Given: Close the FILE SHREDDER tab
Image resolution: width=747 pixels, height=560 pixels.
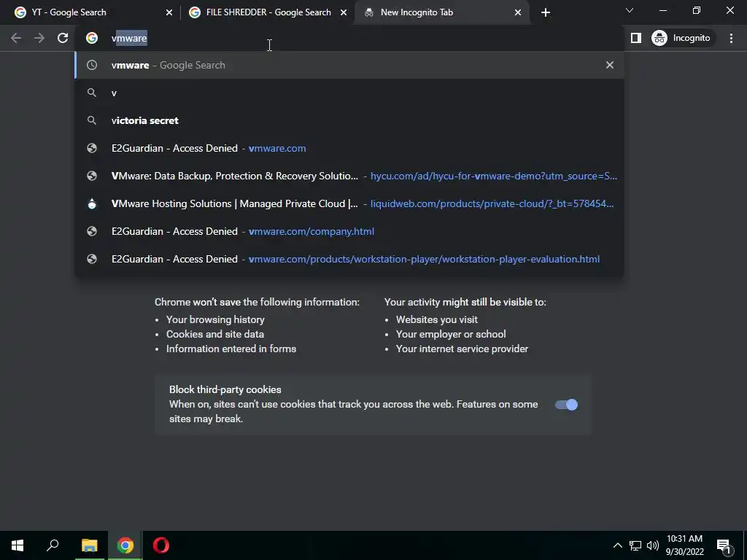Looking at the screenshot, I should coord(344,13).
